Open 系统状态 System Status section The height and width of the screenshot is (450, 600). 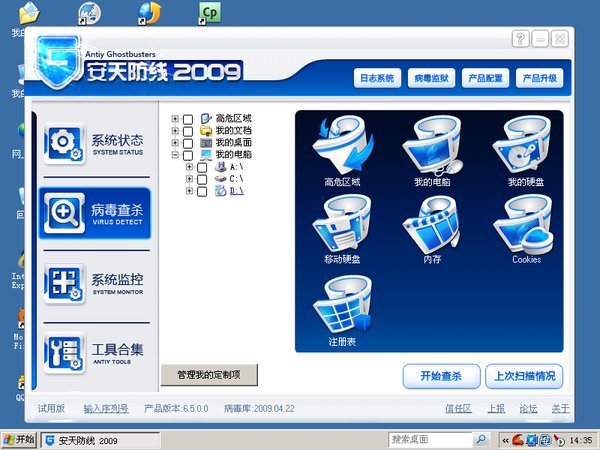(96, 144)
